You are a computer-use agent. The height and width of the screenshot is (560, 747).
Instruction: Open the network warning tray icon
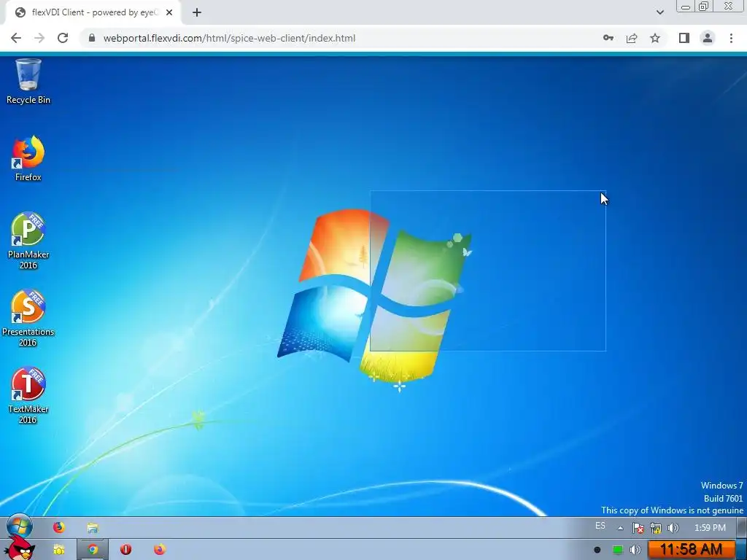(656, 528)
